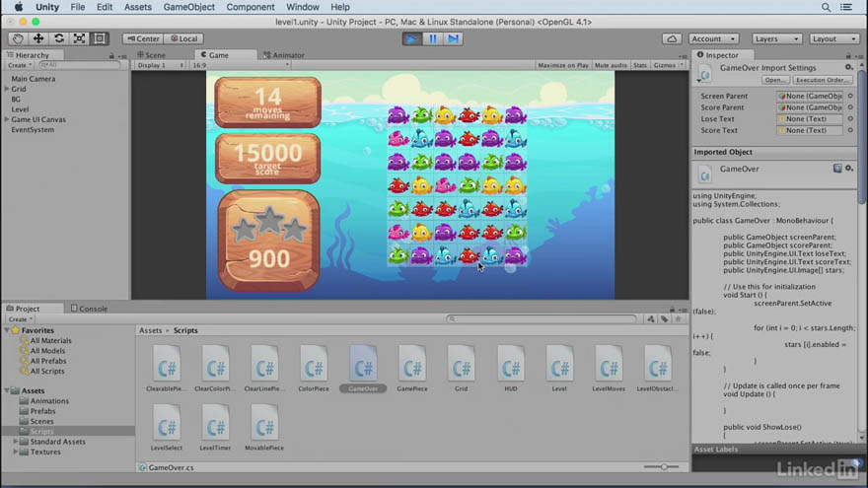The height and width of the screenshot is (488, 868).
Task: Select the ClearablePiece script icon
Action: pos(166,365)
